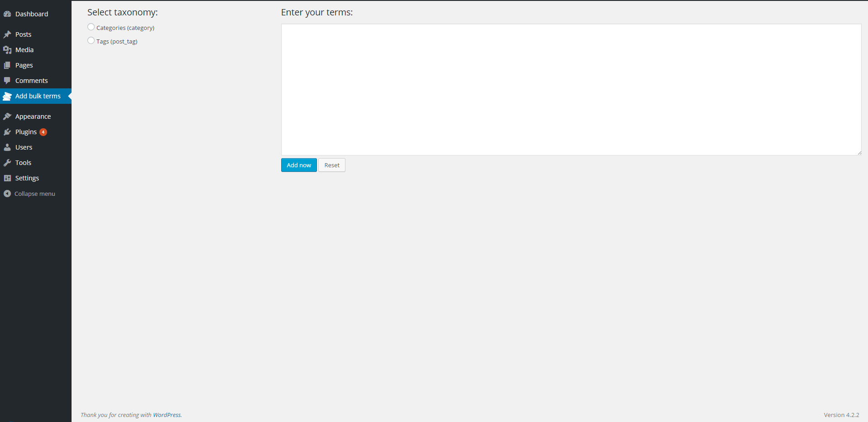Select the Categories (category) radio button
This screenshot has width=868, height=422.
[x=91, y=27]
